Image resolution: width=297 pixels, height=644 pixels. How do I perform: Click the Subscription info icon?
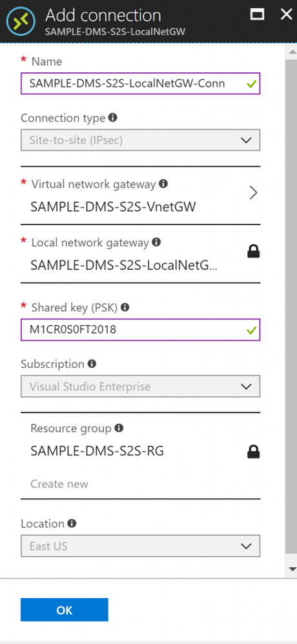92,363
